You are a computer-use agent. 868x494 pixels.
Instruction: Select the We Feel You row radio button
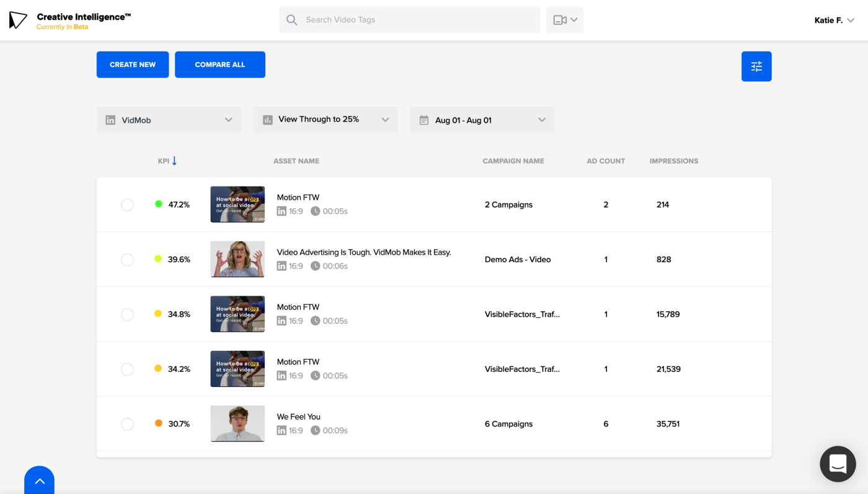pyautogui.click(x=127, y=424)
